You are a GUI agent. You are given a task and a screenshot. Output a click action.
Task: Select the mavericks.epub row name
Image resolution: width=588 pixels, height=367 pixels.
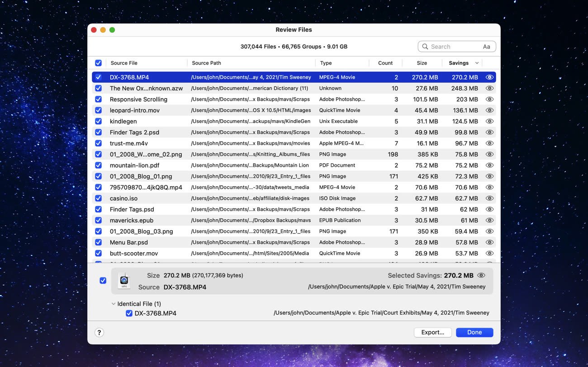132,221
